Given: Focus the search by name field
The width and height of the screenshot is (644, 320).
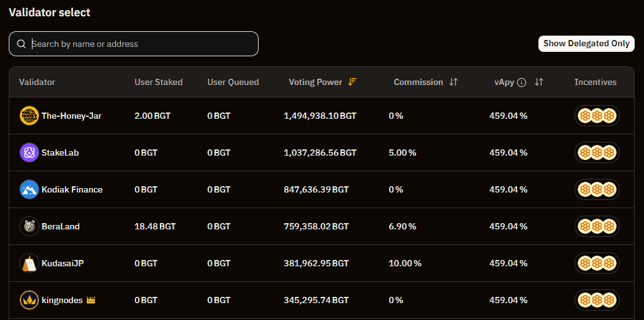Looking at the screenshot, I should pyautogui.click(x=134, y=44).
